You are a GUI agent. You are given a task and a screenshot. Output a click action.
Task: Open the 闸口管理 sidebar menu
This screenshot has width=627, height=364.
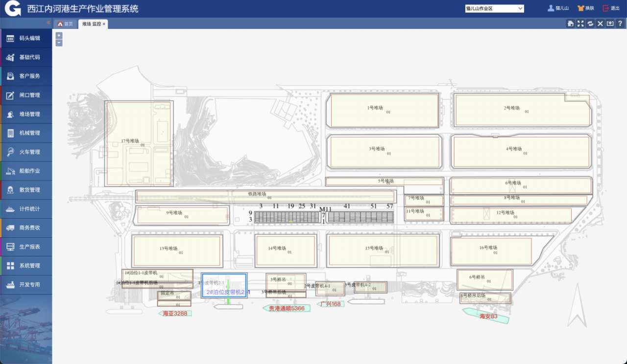tap(26, 95)
